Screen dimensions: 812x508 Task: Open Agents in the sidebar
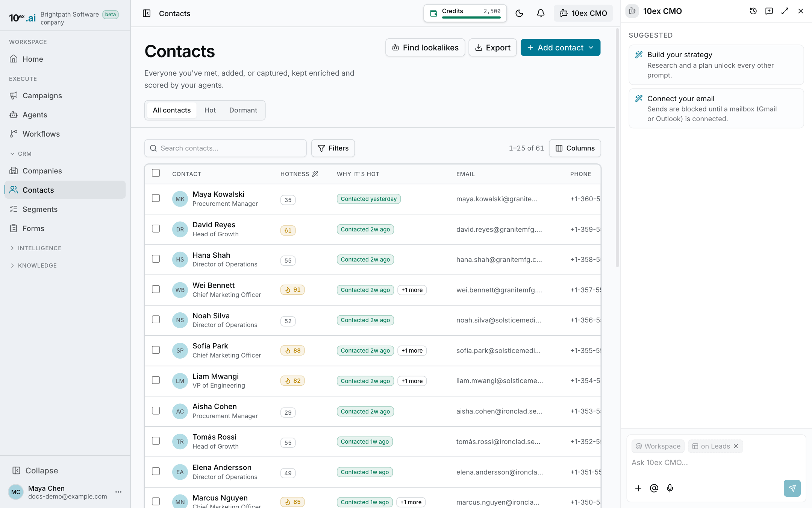(x=65, y=115)
